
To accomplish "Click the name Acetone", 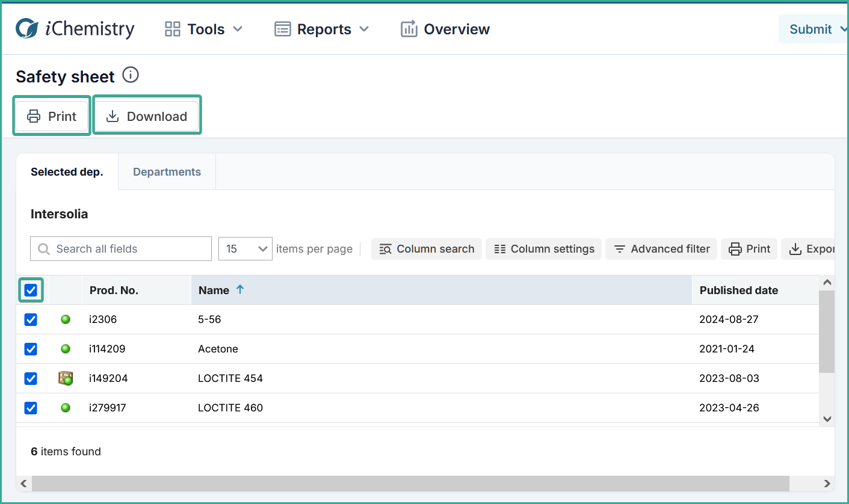I will [218, 349].
